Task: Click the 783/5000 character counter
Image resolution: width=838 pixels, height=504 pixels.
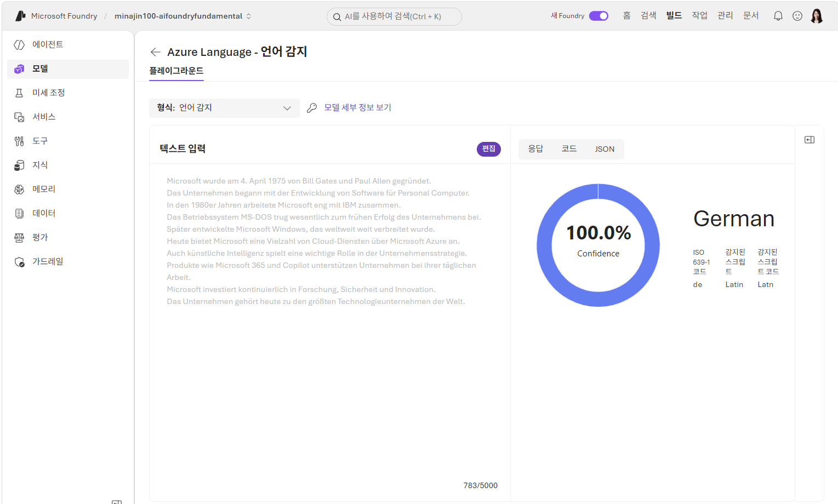Action: 481,485
